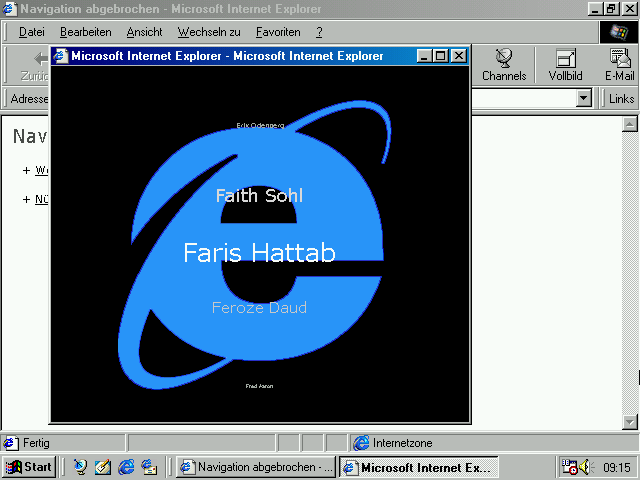Image resolution: width=640 pixels, height=480 pixels.
Task: Open the ? help menu
Action: 319,32
